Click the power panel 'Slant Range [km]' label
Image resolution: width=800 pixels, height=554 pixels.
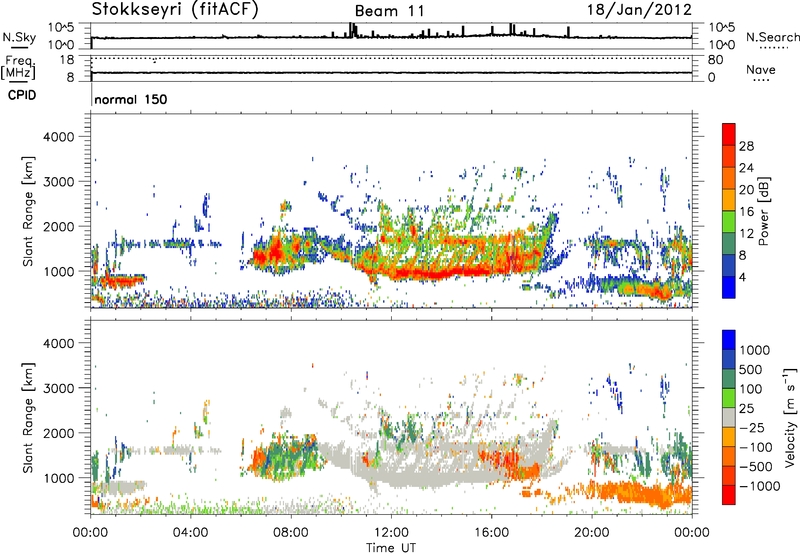tap(28, 211)
